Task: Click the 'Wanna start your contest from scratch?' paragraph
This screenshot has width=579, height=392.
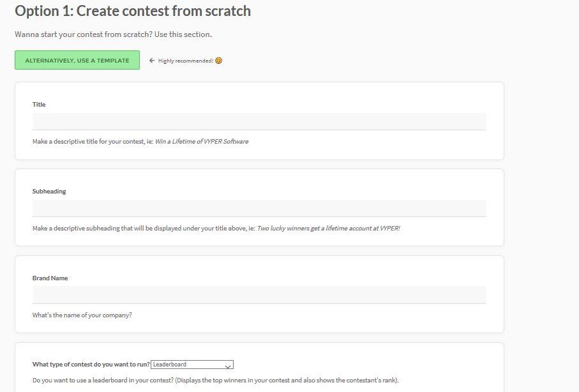Action: click(113, 34)
